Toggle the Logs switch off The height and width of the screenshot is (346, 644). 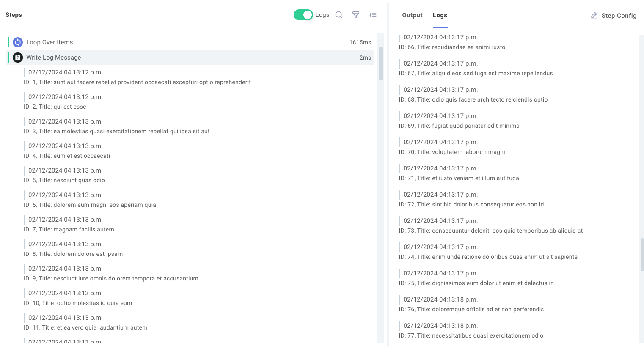tap(303, 15)
